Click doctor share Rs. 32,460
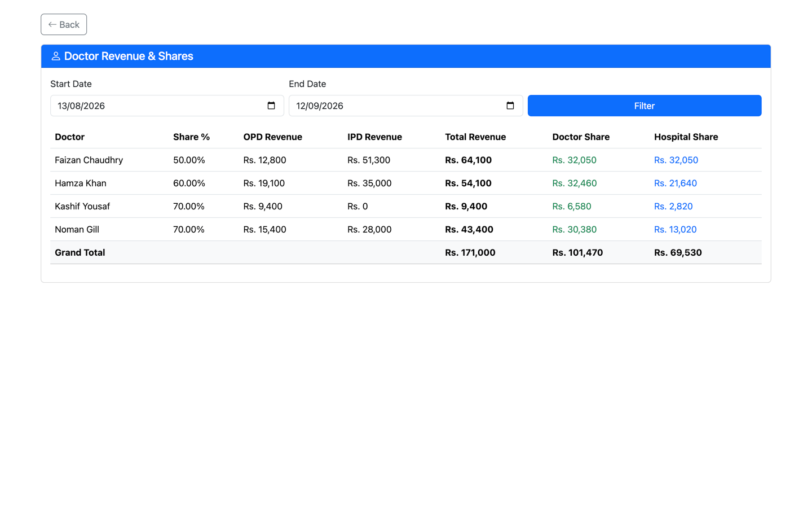This screenshot has width=812, height=508. pyautogui.click(x=574, y=183)
